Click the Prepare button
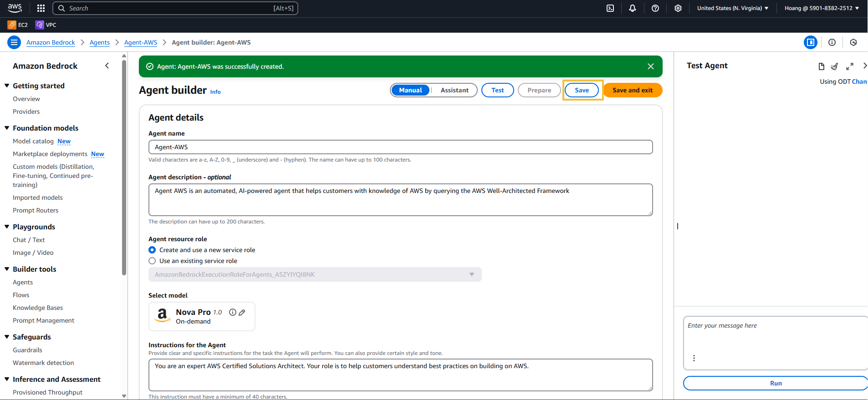The width and height of the screenshot is (868, 400). click(539, 90)
